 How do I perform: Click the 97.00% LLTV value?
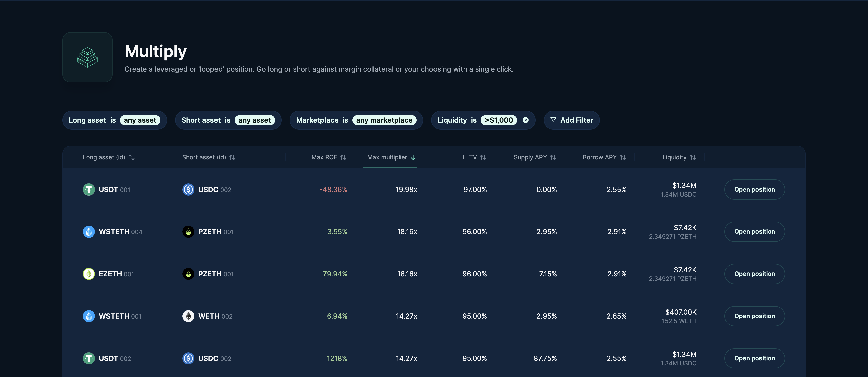[x=475, y=190]
